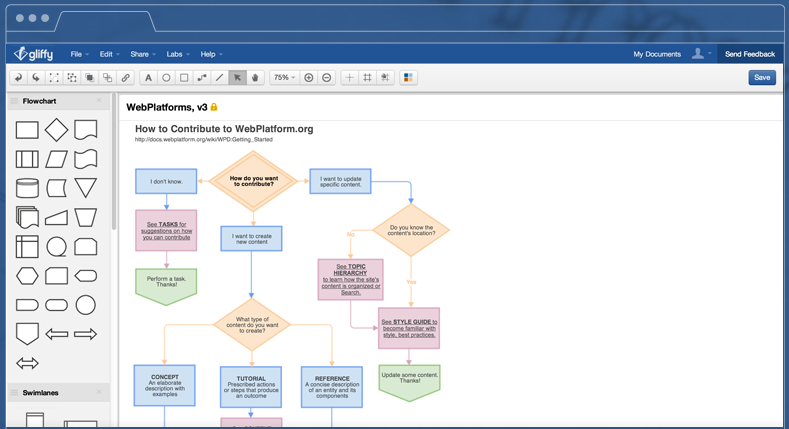This screenshot has height=429, width=789.
Task: Click the Ungroup shapes toolbar icon
Action: point(72,77)
